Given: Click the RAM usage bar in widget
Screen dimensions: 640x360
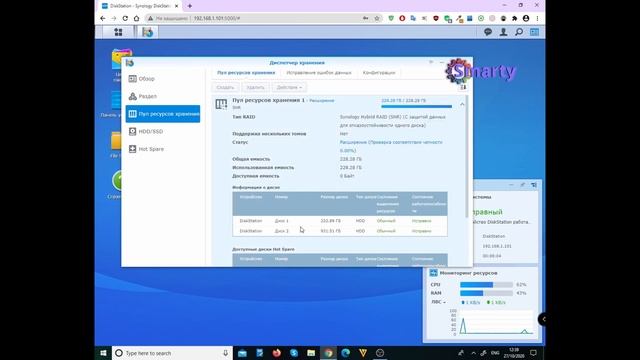Looking at the screenshot, I should tap(486, 293).
